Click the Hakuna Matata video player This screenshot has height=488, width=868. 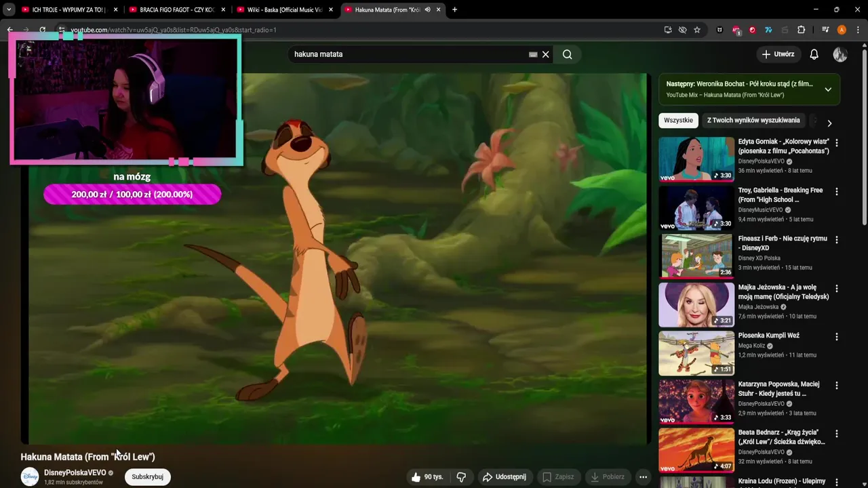pyautogui.click(x=336, y=258)
